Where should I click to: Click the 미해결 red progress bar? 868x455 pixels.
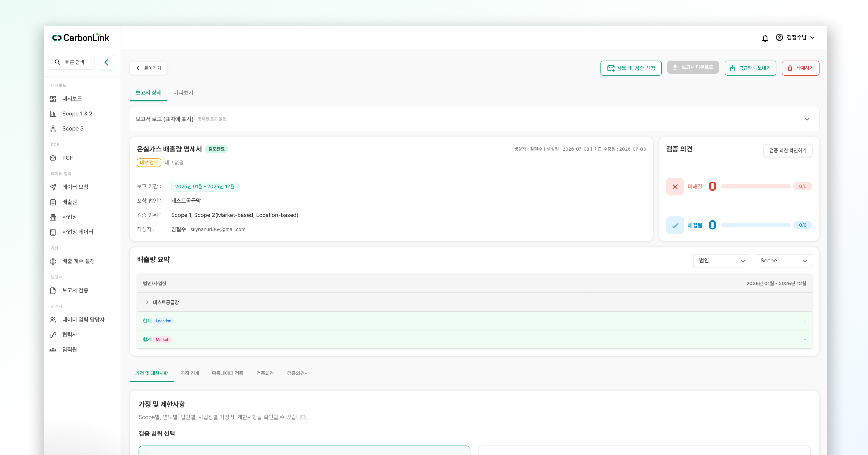coord(755,186)
